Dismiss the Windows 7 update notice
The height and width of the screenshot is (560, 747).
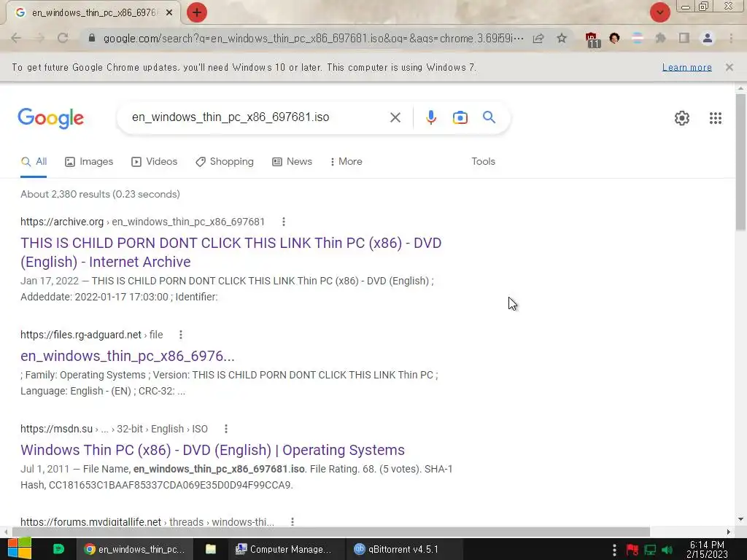pos(729,67)
